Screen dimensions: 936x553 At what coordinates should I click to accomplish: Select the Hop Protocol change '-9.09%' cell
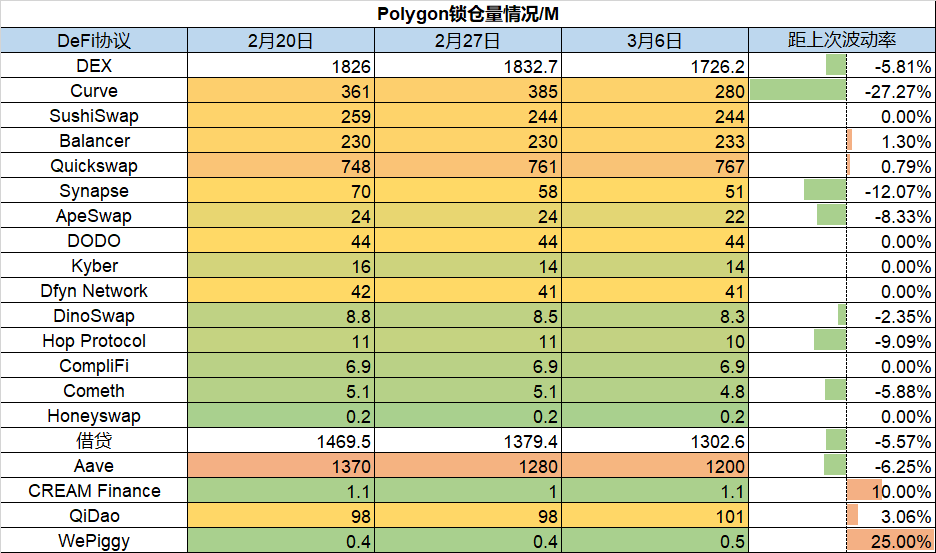pos(842,340)
